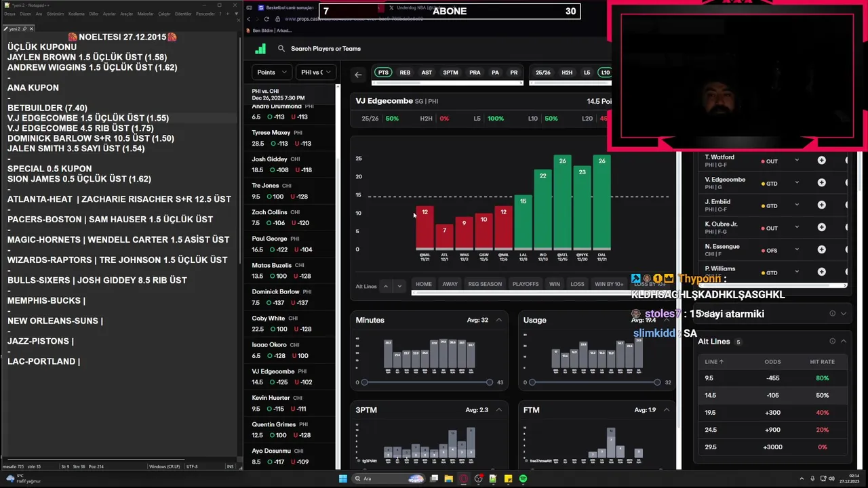The image size is (868, 488).
Task: Click the search magnifier icon beside Search Players
Action: (281, 49)
